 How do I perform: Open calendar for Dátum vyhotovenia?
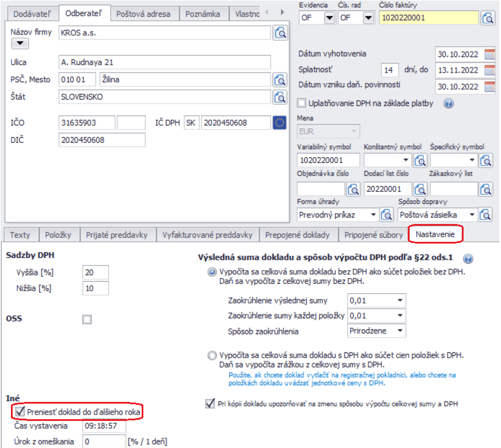tap(489, 55)
